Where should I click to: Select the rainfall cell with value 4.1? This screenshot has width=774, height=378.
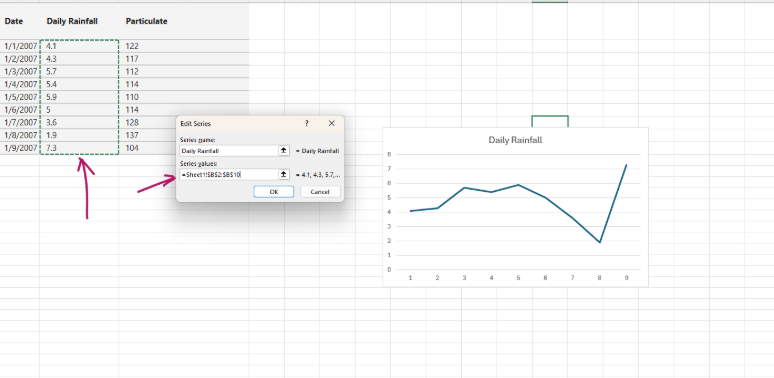[x=79, y=46]
